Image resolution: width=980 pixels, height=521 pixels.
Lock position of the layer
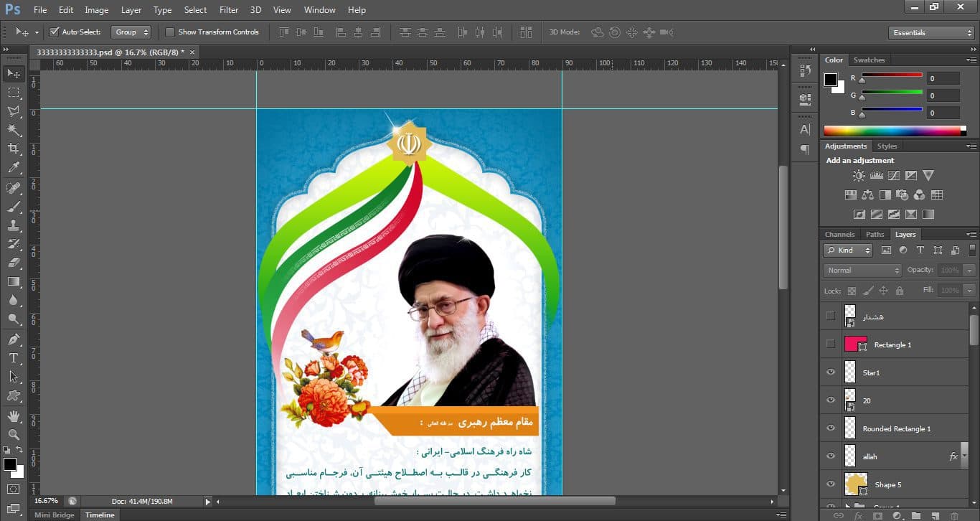click(883, 291)
